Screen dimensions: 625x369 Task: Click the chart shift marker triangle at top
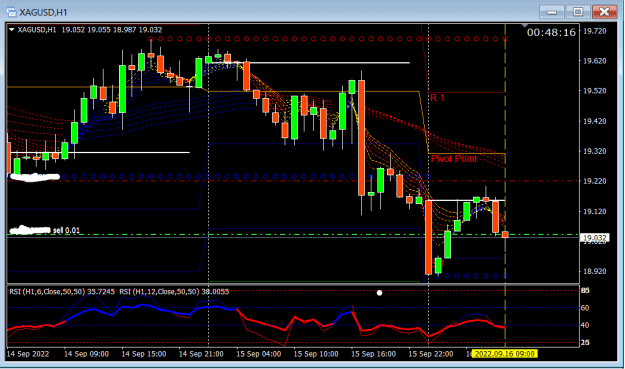point(525,26)
